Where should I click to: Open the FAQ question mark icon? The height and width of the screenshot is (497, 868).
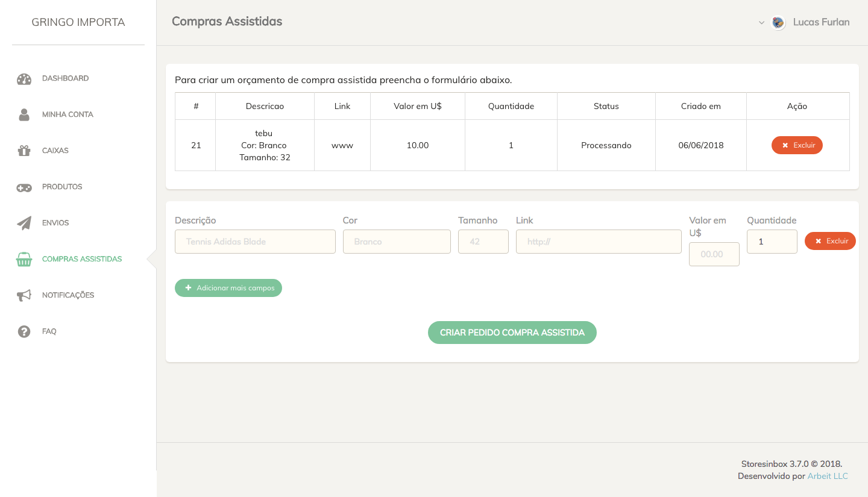tap(24, 331)
